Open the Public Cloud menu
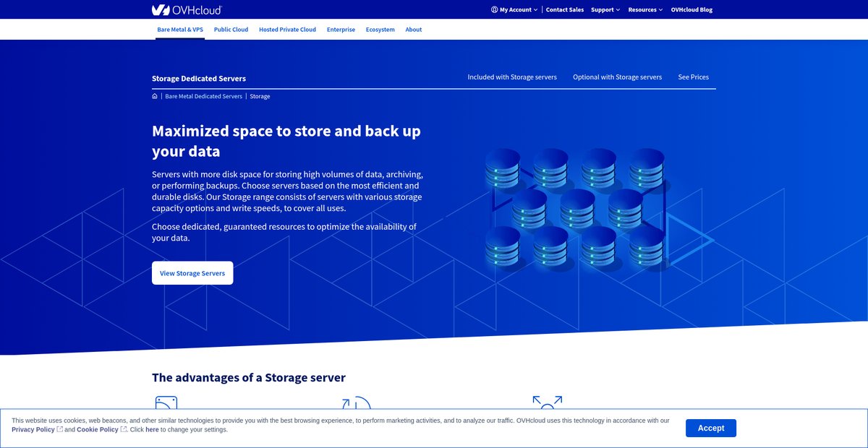 click(231, 30)
